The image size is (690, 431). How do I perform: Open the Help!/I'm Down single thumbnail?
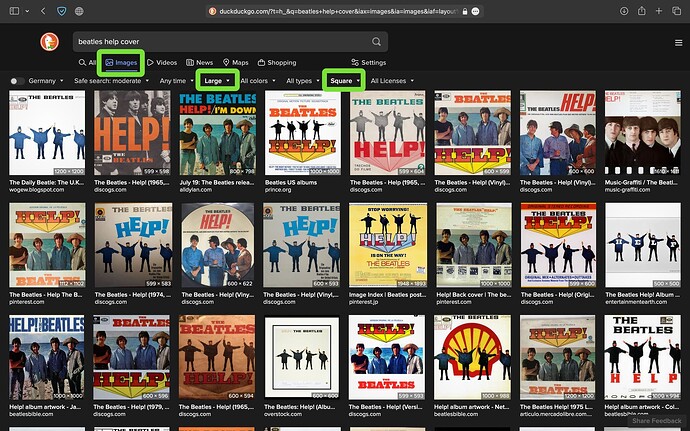pyautogui.click(x=217, y=133)
